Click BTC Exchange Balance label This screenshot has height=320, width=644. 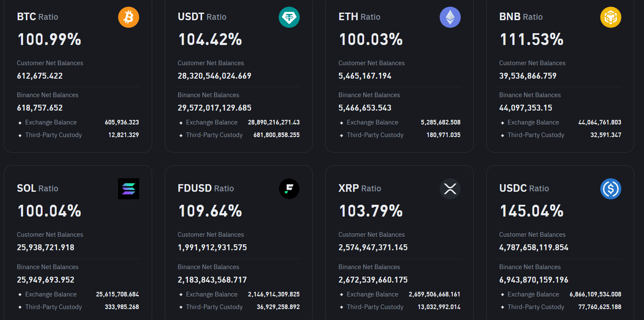tap(51, 122)
